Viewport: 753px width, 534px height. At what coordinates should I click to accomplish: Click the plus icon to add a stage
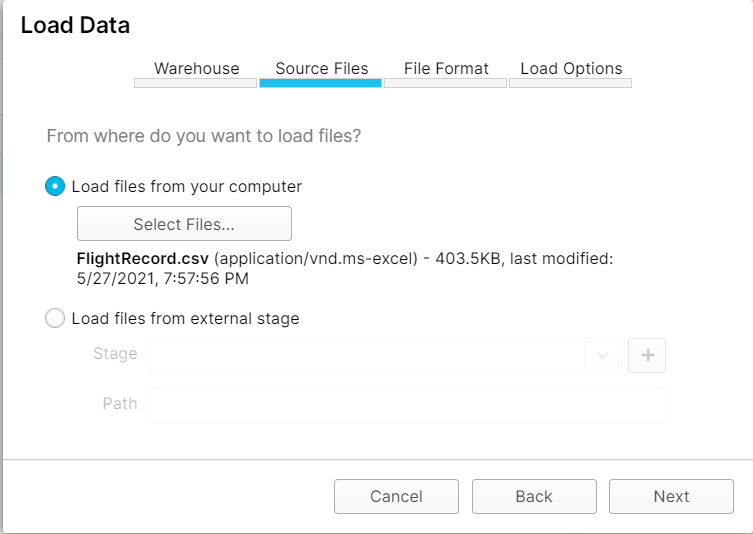tap(647, 355)
